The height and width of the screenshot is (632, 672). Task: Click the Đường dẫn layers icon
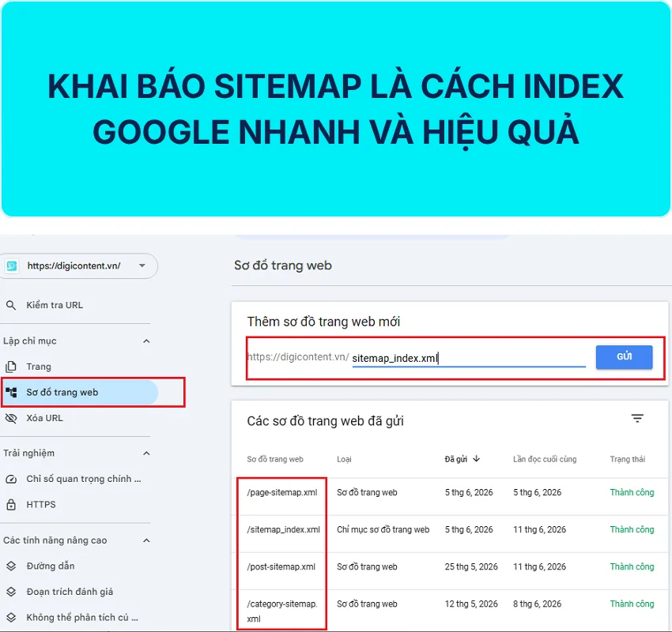click(x=11, y=566)
